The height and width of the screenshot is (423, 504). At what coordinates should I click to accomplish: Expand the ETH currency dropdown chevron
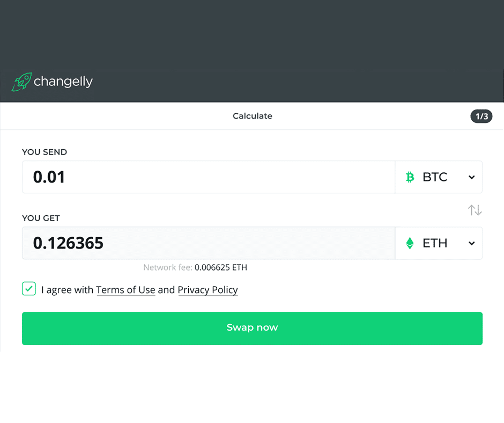pyautogui.click(x=471, y=243)
